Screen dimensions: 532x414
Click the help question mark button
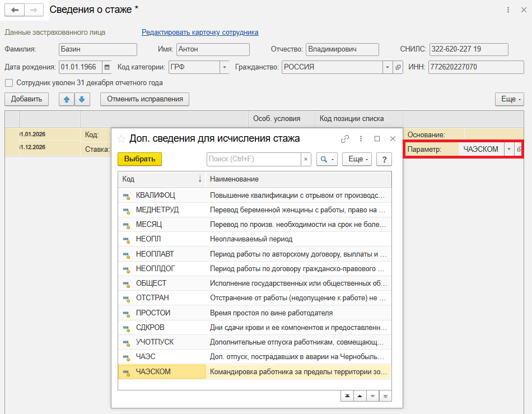(x=384, y=159)
